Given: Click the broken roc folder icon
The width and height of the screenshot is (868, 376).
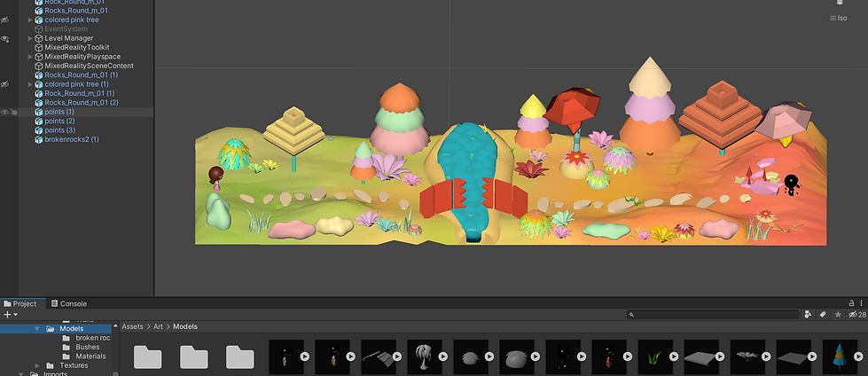Looking at the screenshot, I should (66, 338).
